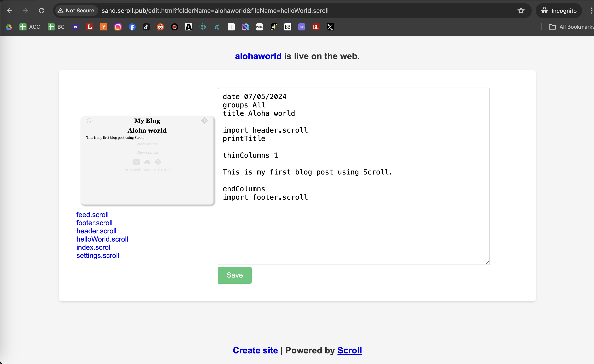The width and height of the screenshot is (594, 364).
Task: Open the TikTok bookmark icon
Action: [x=146, y=27]
